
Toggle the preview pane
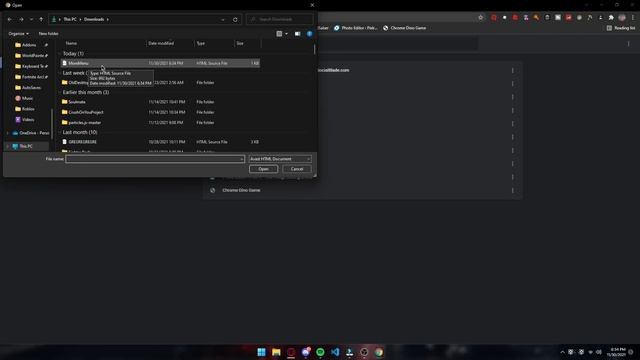(298, 34)
